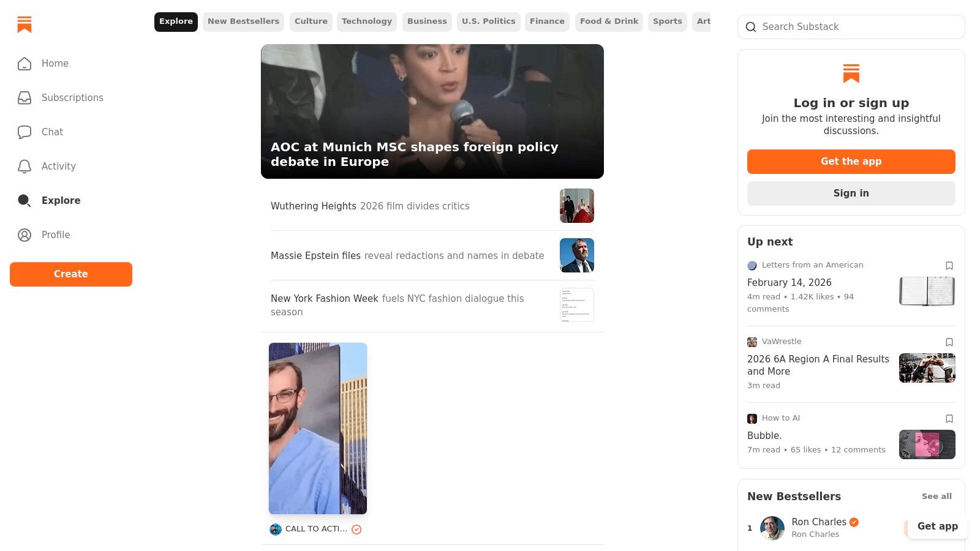Click the magnifier icon in the search bar
This screenshot has width=980, height=551.
751,27
